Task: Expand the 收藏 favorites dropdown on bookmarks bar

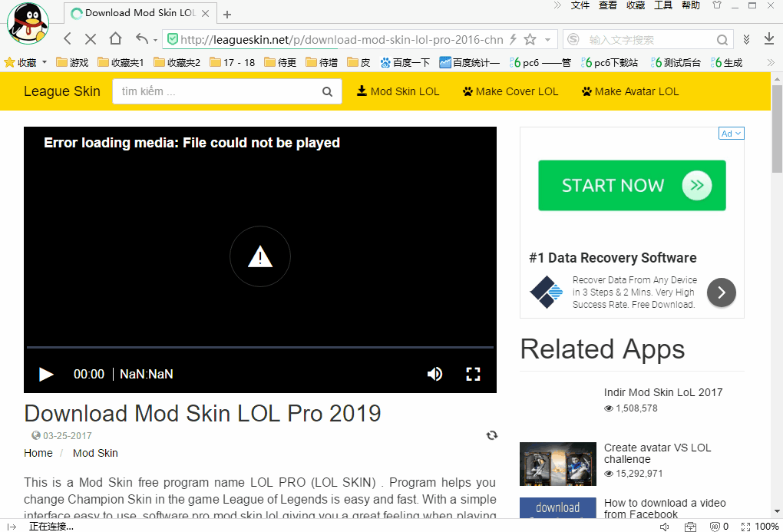Action: pos(45,62)
